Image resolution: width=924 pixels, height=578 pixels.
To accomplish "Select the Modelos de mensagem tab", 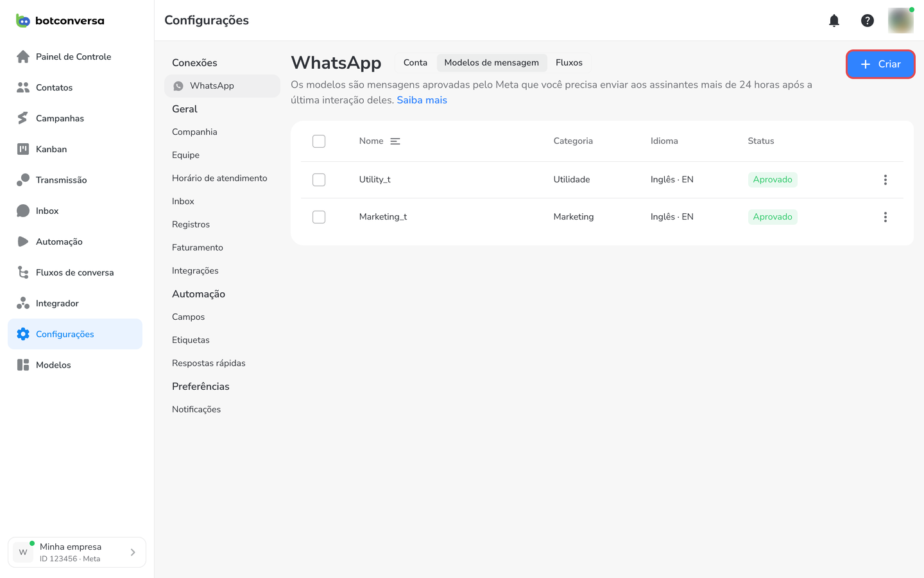I will [492, 63].
